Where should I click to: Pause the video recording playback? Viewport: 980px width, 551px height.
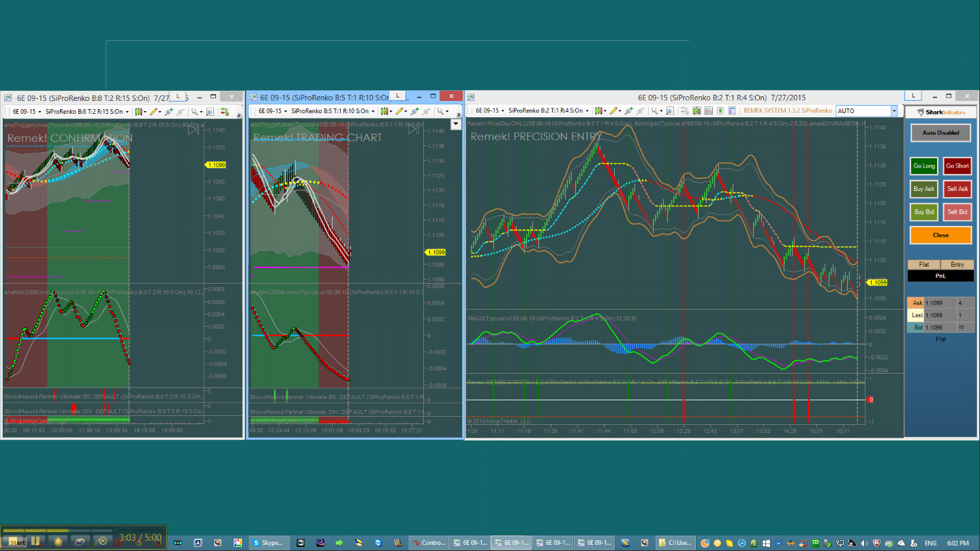(35, 541)
